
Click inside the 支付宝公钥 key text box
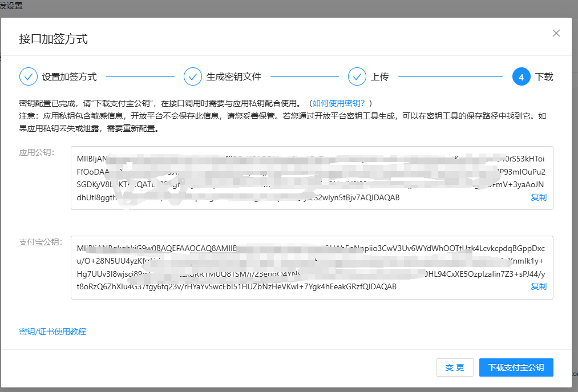312,268
